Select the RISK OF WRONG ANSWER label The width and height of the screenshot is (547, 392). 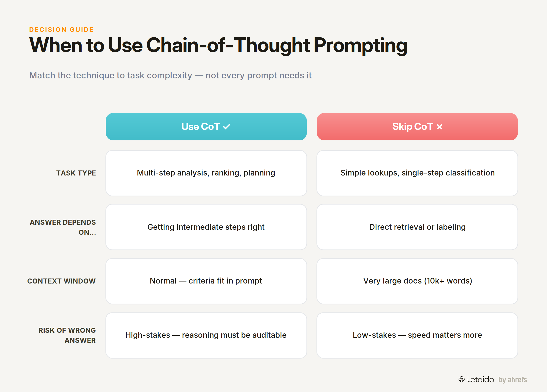67,335
